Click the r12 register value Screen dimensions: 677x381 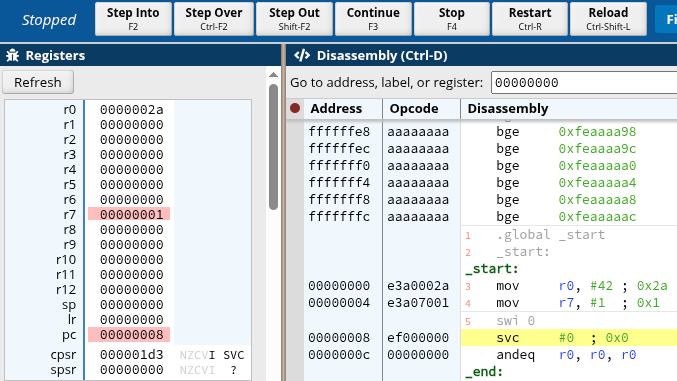coord(132,289)
